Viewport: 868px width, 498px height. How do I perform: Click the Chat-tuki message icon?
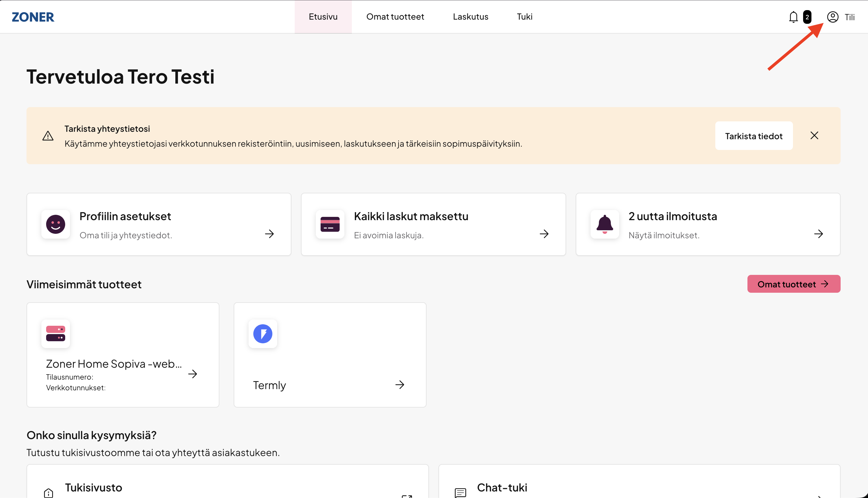pyautogui.click(x=460, y=493)
